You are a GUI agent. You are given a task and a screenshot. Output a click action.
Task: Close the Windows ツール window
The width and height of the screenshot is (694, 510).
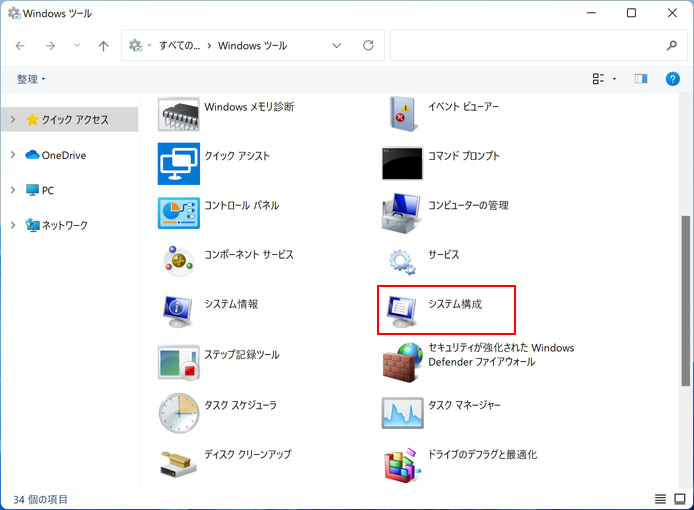point(672,13)
